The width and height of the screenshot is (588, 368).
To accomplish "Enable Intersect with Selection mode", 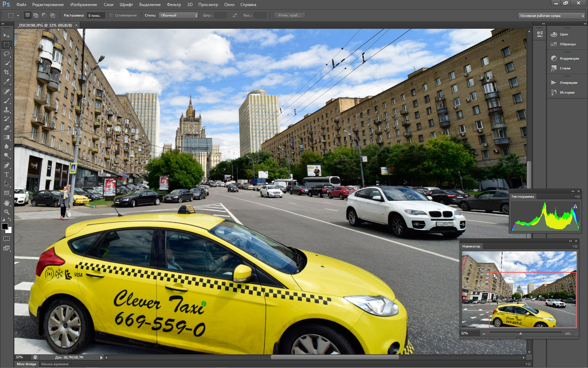I will pyautogui.click(x=52, y=15).
